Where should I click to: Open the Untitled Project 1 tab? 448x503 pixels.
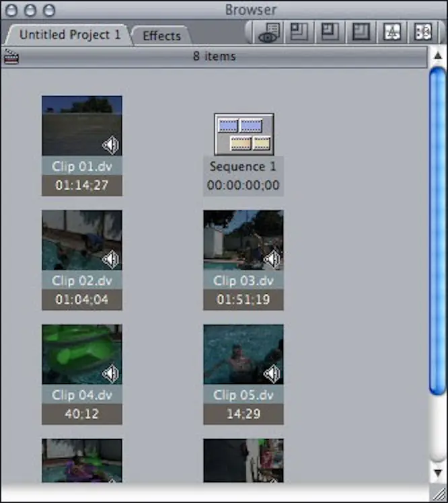(x=69, y=35)
